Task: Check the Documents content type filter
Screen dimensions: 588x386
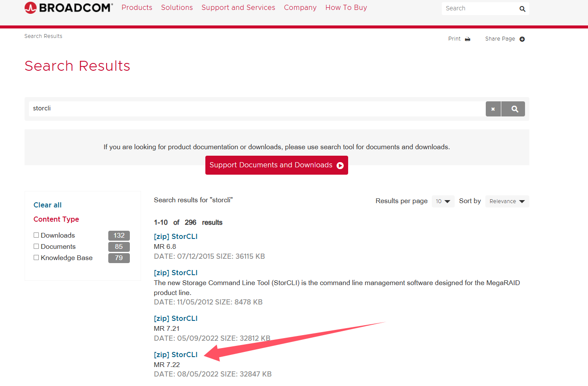Action: [x=36, y=246]
